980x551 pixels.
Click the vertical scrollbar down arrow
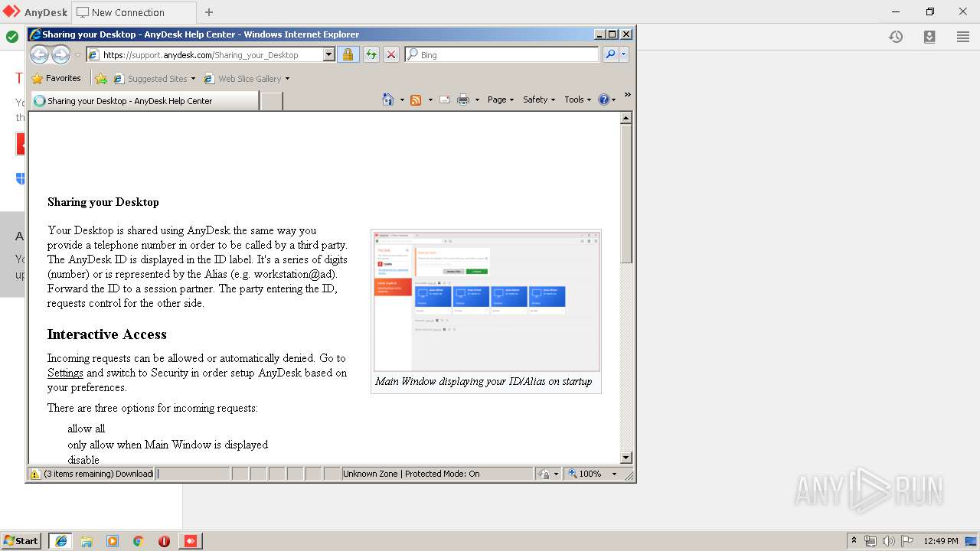tap(626, 458)
